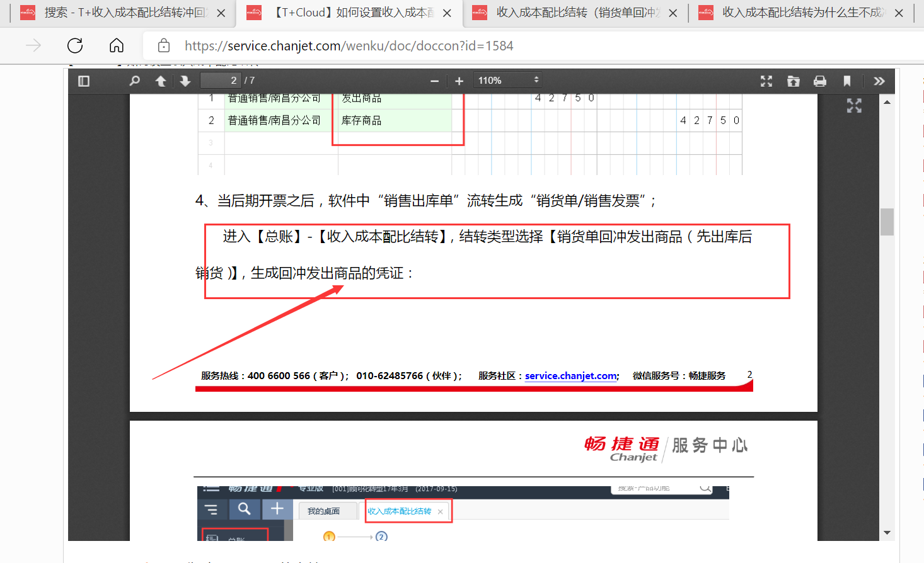924x563 pixels.
Task: Close the 销货单回冲 tab
Action: point(673,13)
